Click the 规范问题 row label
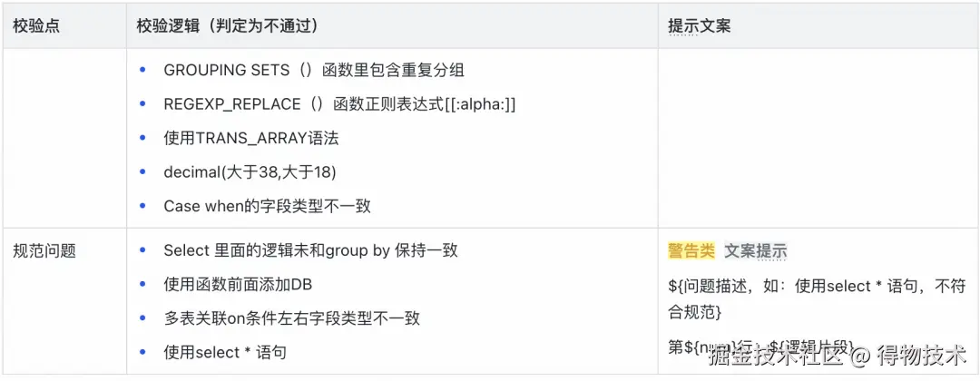The height and width of the screenshot is (381, 980). coord(44,250)
